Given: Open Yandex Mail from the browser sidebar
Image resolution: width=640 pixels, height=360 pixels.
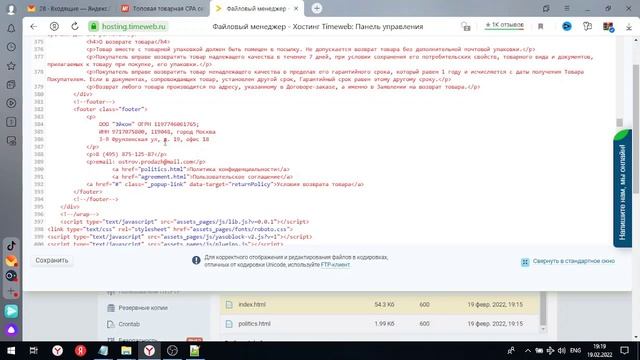Looking at the screenshot, I should (x=11, y=261).
